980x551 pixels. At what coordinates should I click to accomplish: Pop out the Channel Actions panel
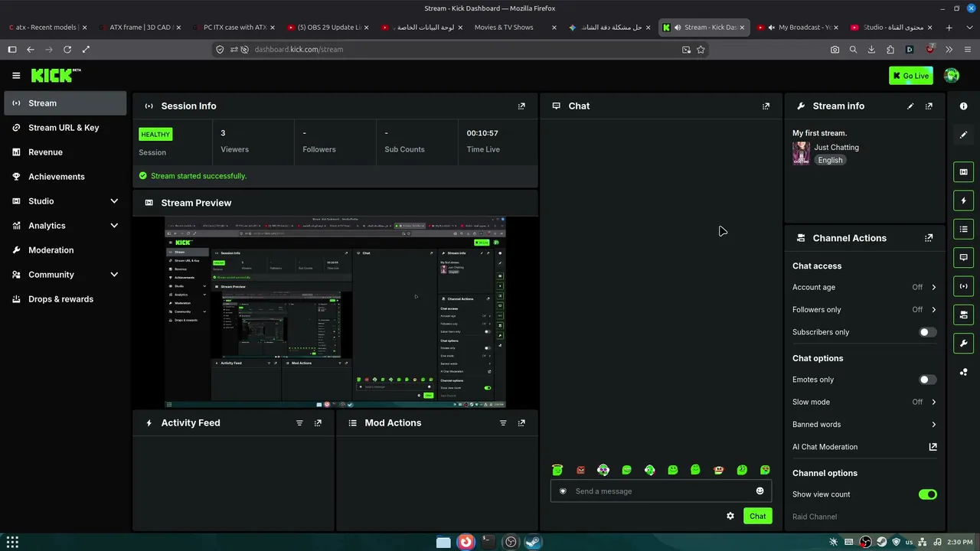(929, 238)
